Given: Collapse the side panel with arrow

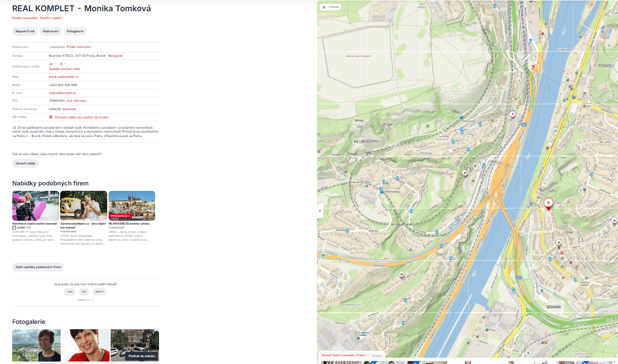Looking at the screenshot, I should pyautogui.click(x=320, y=211).
